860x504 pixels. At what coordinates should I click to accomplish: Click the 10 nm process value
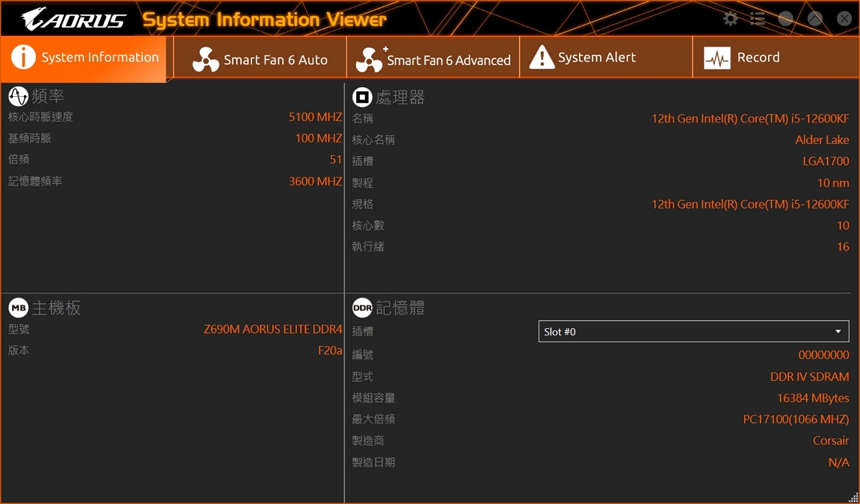pos(833,182)
